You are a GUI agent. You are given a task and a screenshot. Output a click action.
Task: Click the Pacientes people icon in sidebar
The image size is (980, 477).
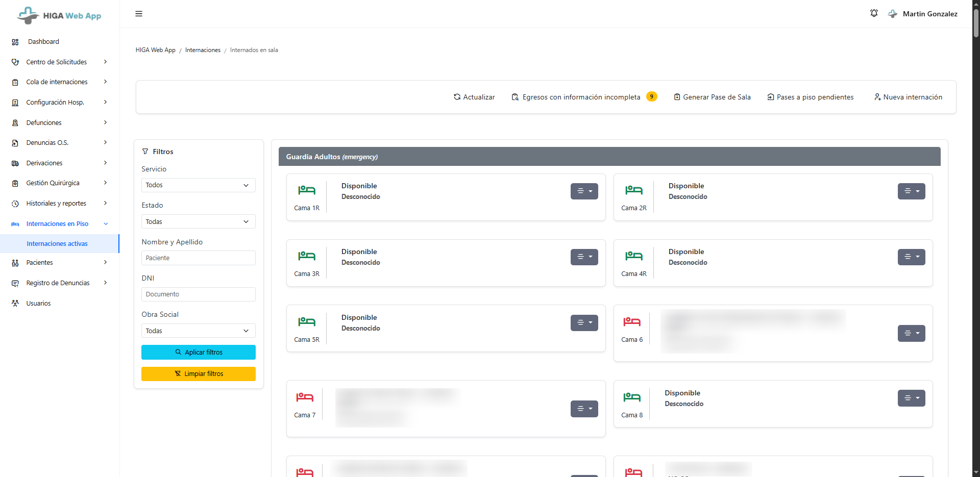pyautogui.click(x=15, y=263)
